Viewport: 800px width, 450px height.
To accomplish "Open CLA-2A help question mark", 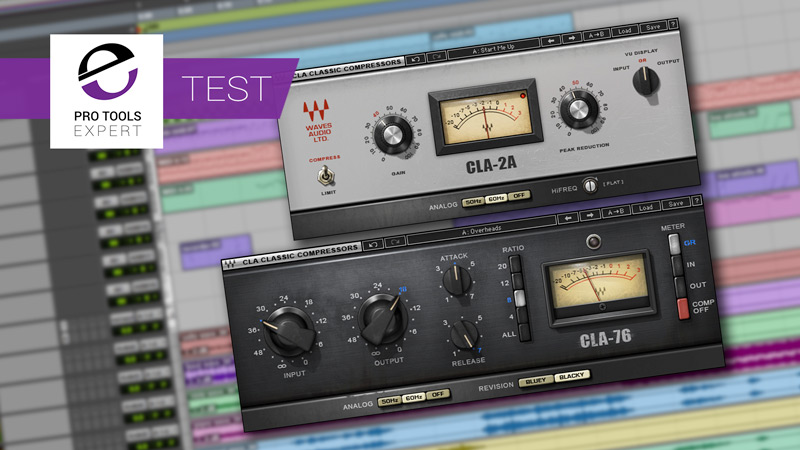I will [673, 24].
